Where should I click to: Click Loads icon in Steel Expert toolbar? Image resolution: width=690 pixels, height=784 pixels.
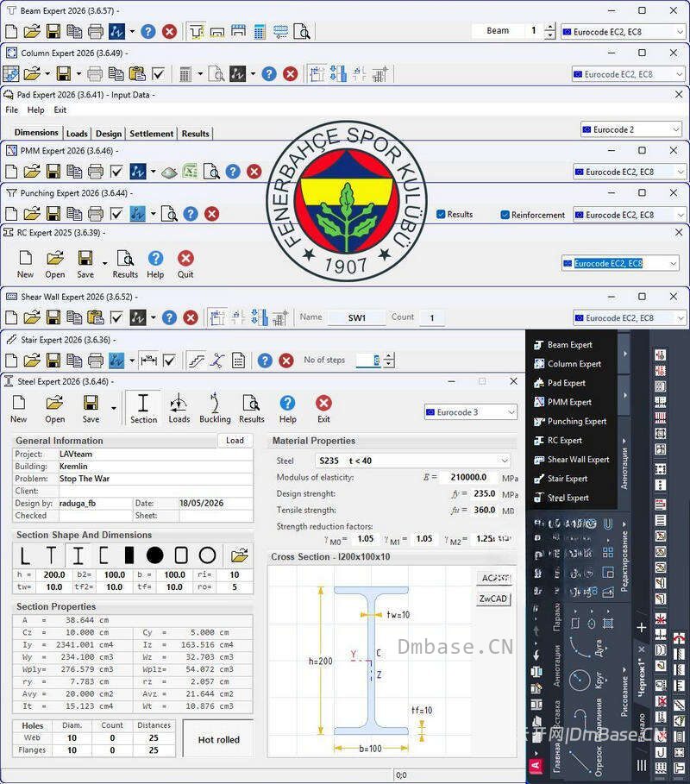point(179,408)
